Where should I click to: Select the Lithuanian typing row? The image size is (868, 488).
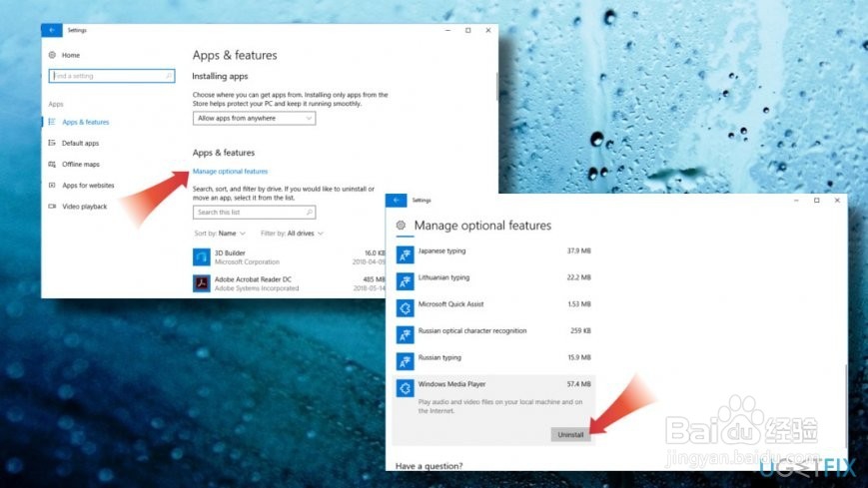pyautogui.click(x=493, y=281)
